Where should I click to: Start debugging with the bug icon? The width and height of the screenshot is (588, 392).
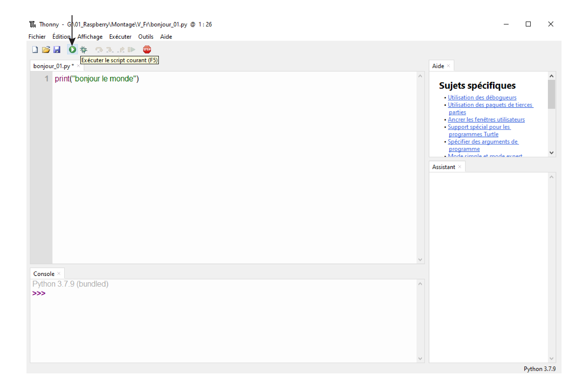pyautogui.click(x=84, y=50)
